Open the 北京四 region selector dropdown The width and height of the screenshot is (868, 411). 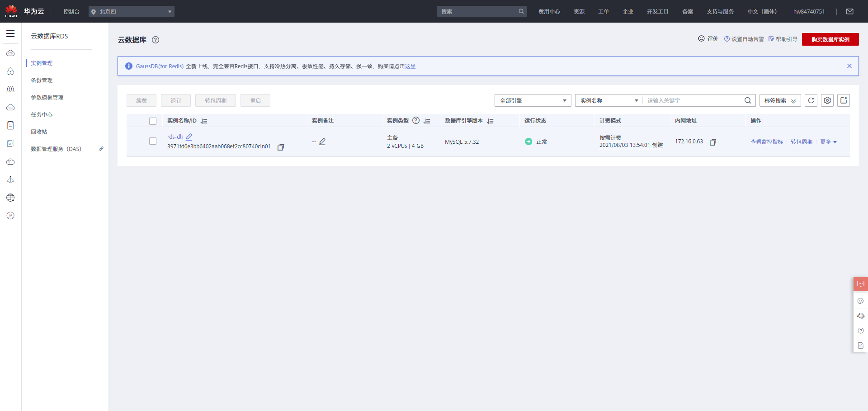click(x=132, y=11)
